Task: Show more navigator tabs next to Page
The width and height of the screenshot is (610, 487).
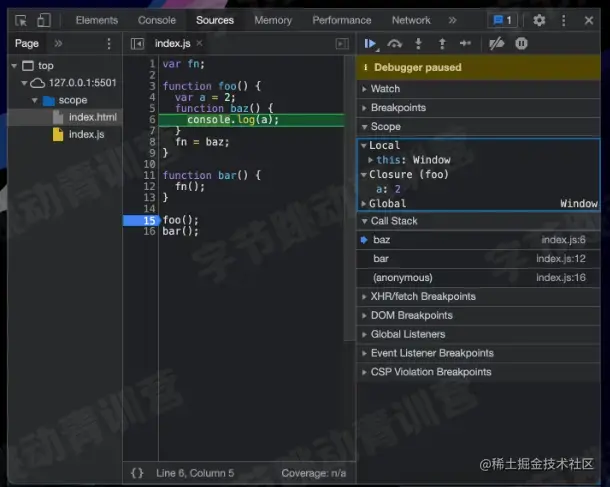Action: pyautogui.click(x=58, y=43)
